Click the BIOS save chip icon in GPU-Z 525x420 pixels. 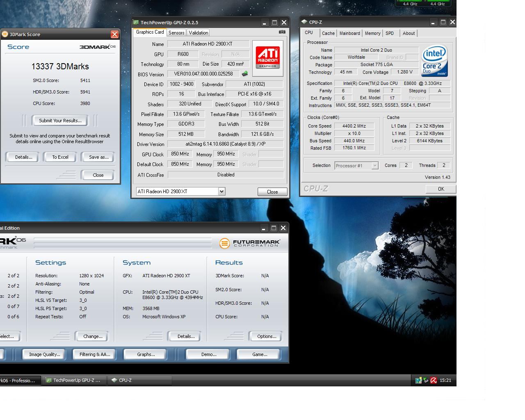coord(245,74)
